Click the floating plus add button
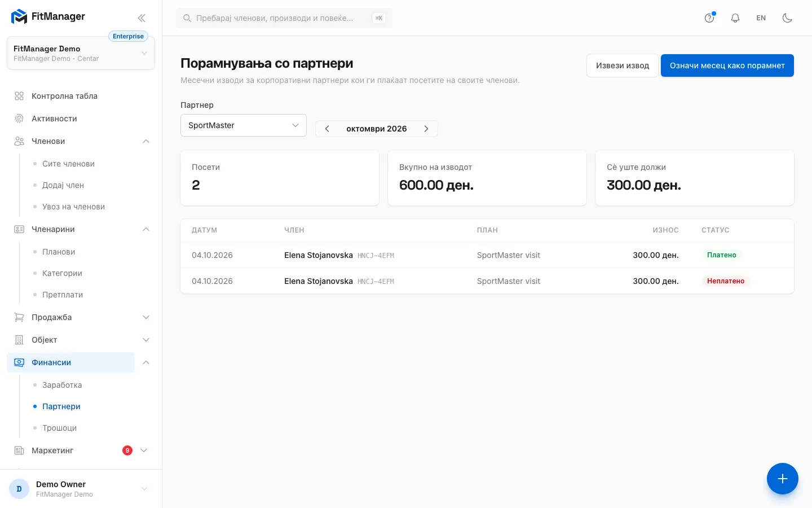Screen dimensions: 812x508 point(783,479)
